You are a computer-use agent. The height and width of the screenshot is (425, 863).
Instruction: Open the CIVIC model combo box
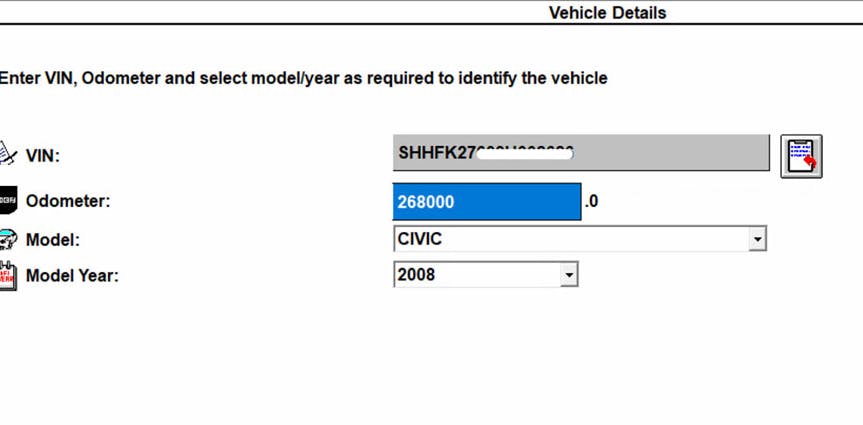point(580,239)
